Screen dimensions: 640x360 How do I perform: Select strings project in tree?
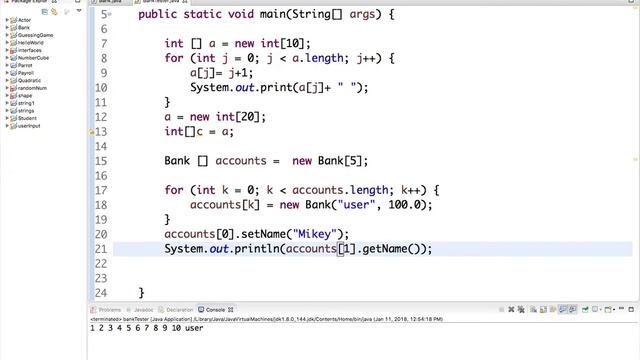click(x=26, y=111)
